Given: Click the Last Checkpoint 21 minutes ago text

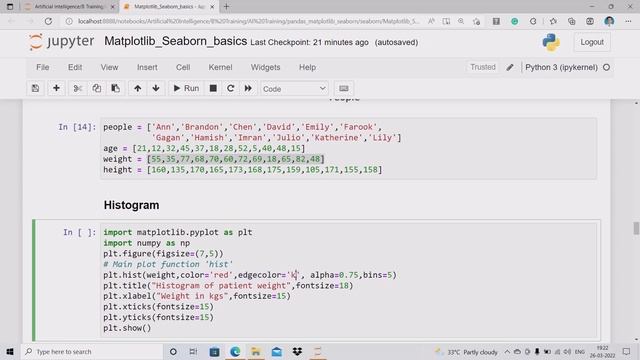Looking at the screenshot, I should [309, 42].
